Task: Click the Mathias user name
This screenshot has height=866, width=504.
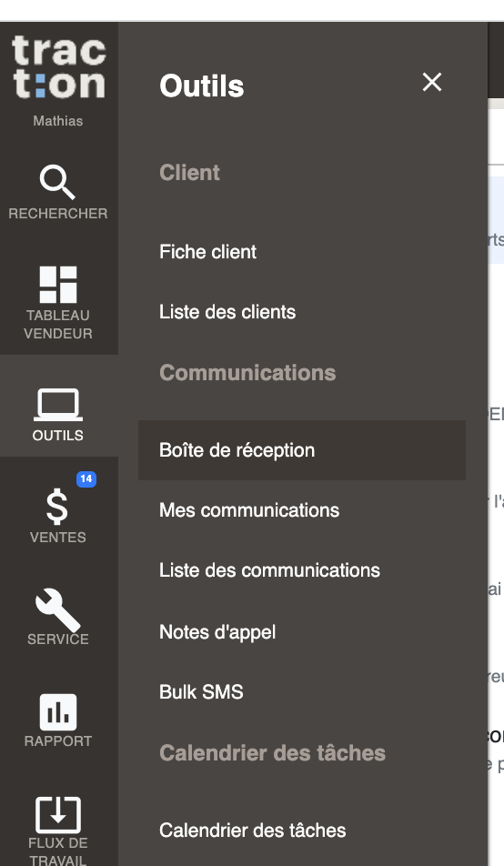Action: (58, 121)
